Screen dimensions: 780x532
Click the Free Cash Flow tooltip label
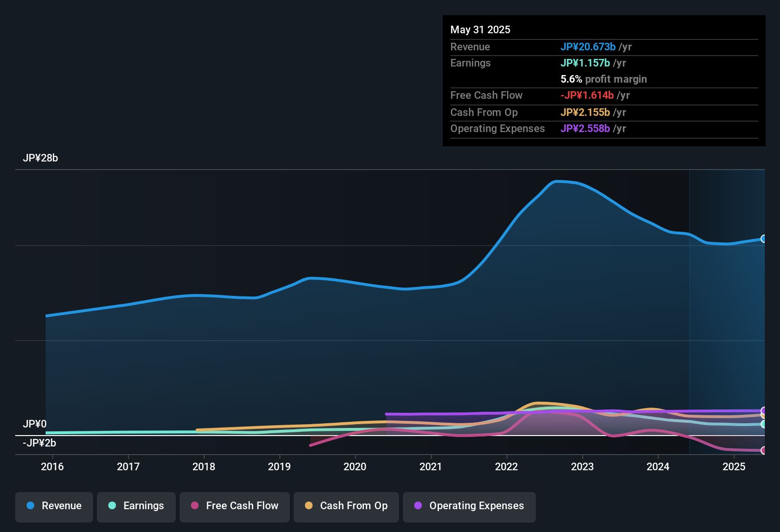[486, 95]
